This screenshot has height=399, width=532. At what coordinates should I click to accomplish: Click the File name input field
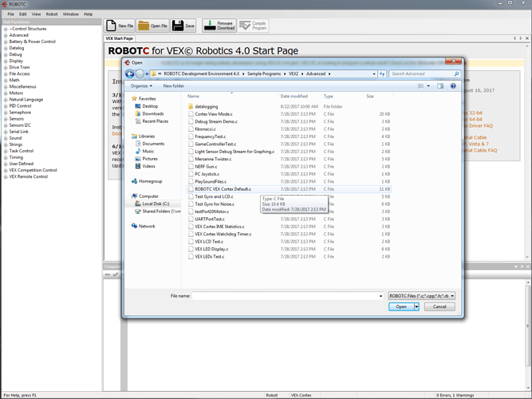coord(285,296)
